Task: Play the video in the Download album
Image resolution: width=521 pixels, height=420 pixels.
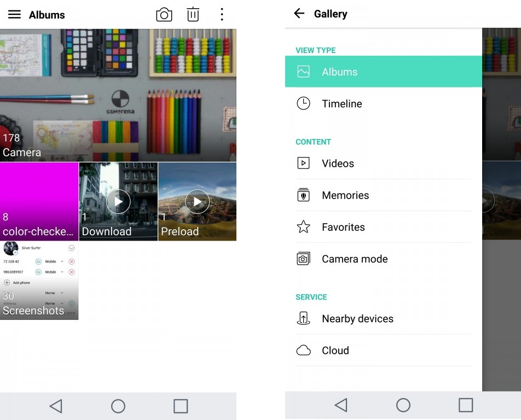Action: (x=118, y=202)
